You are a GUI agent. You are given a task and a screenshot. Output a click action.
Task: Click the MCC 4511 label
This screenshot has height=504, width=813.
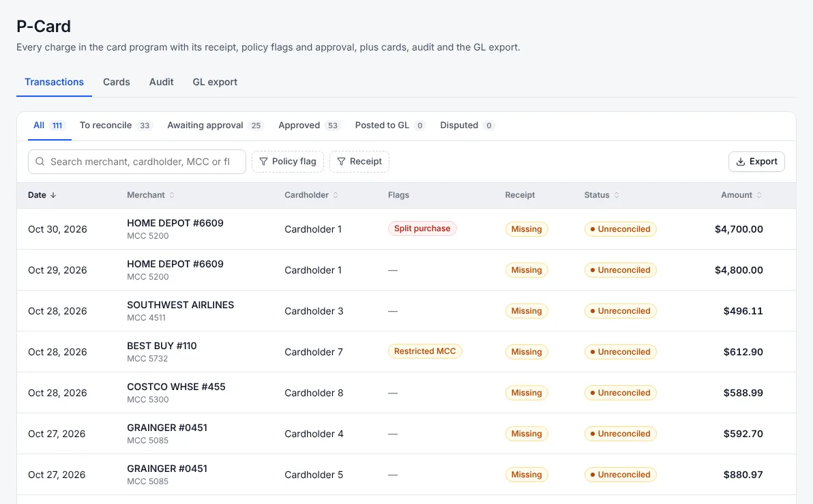pos(146,318)
